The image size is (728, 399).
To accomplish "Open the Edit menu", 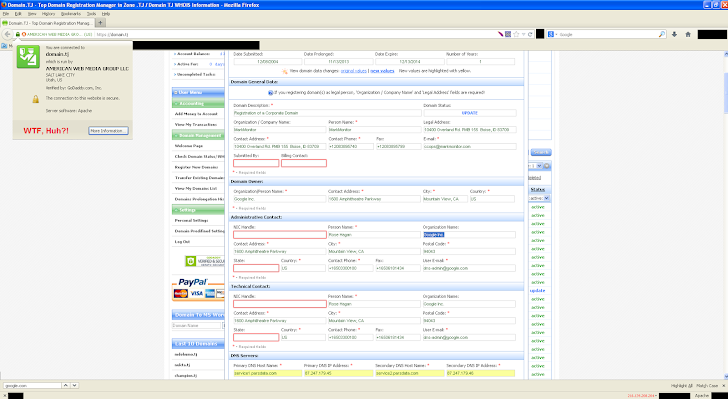I will [x=18, y=14].
